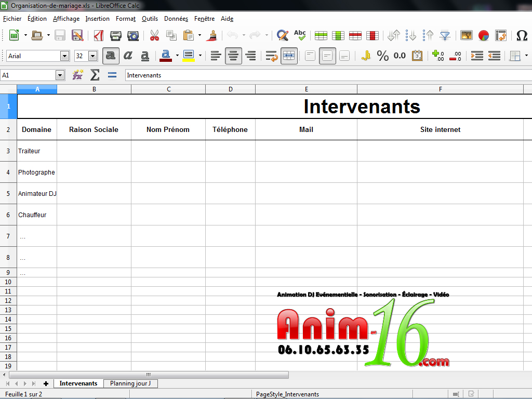
Task: Expand the Borders dropdown arrow
Action: tap(526, 56)
